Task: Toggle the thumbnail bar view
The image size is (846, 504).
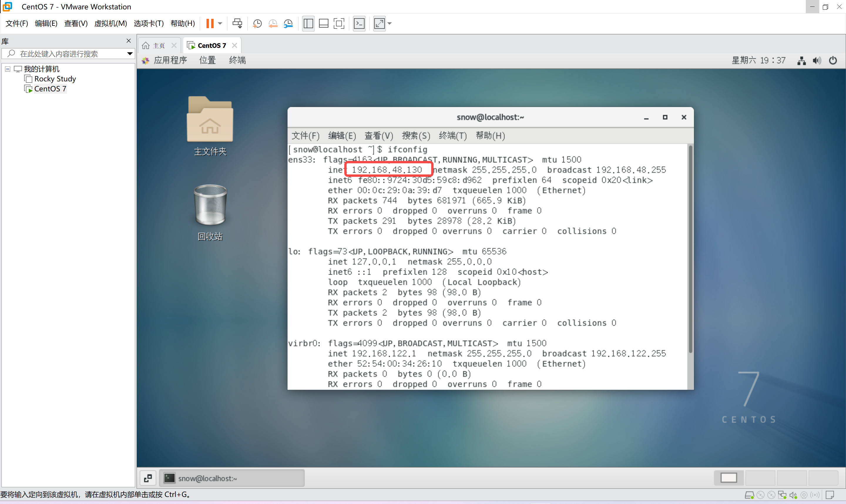Action: [324, 23]
